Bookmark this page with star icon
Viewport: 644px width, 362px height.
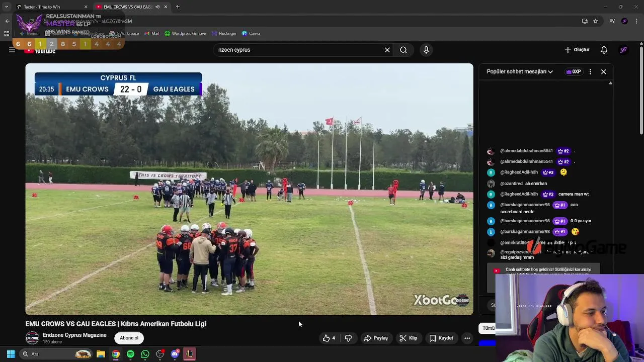(x=596, y=21)
